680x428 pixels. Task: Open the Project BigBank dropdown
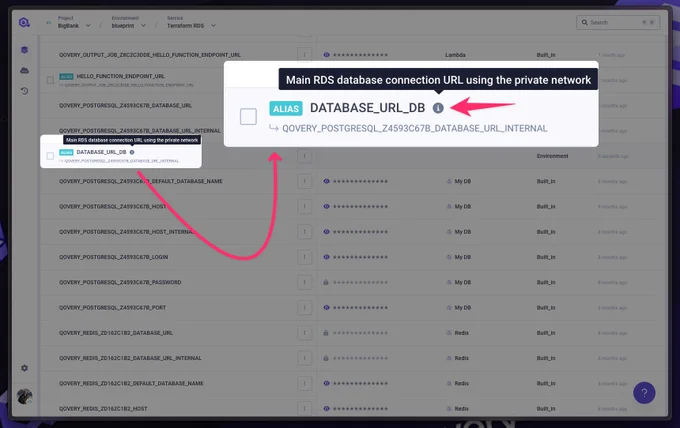click(74, 23)
